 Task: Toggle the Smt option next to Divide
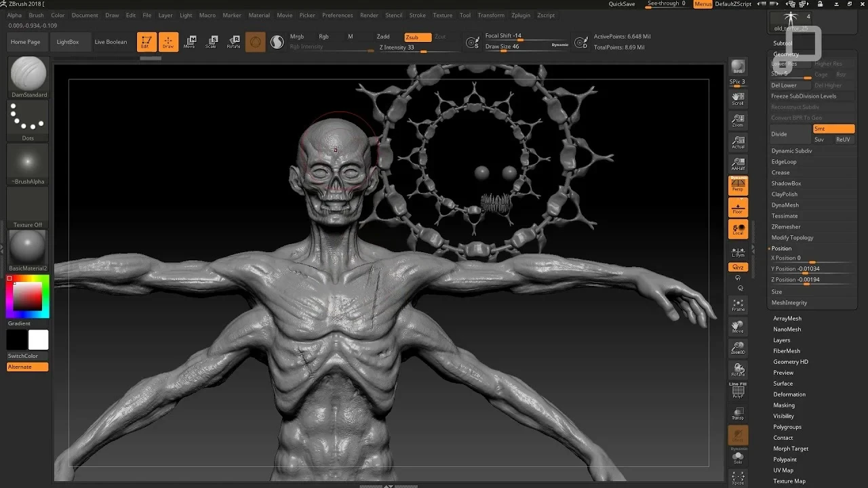[833, 128]
